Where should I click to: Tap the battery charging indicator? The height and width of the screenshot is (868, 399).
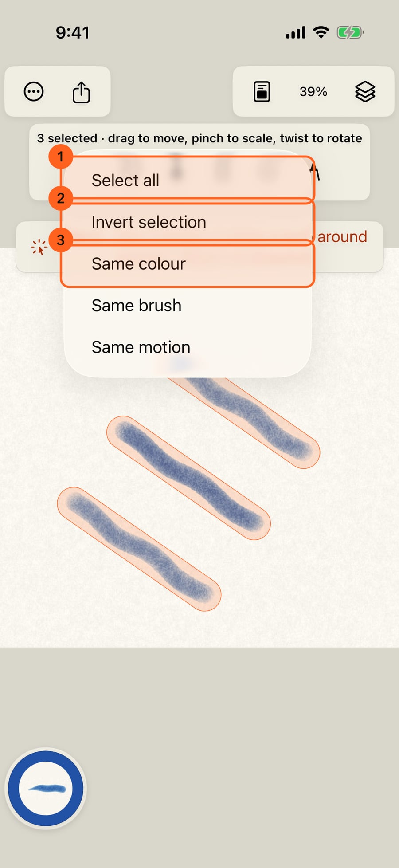(x=350, y=32)
